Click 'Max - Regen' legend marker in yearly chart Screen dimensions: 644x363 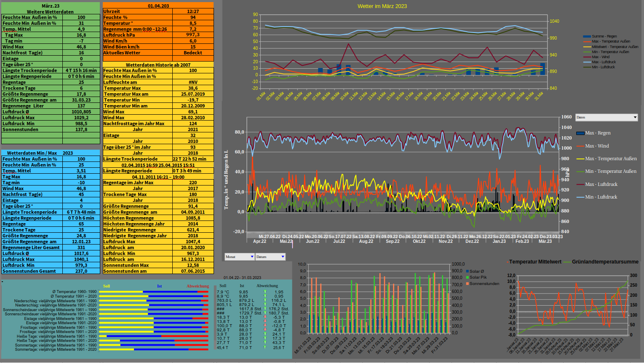click(x=580, y=133)
